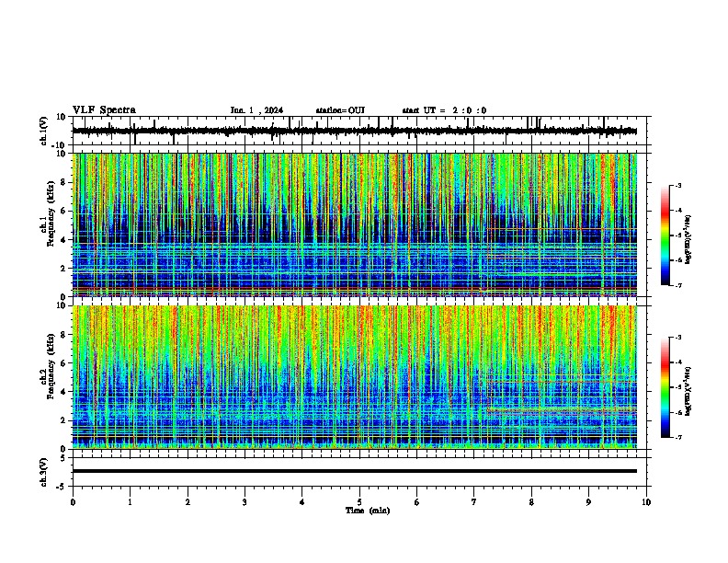This screenshot has width=728, height=563.
Task: Click the "Time (min)" axis title
Action: 368,511
